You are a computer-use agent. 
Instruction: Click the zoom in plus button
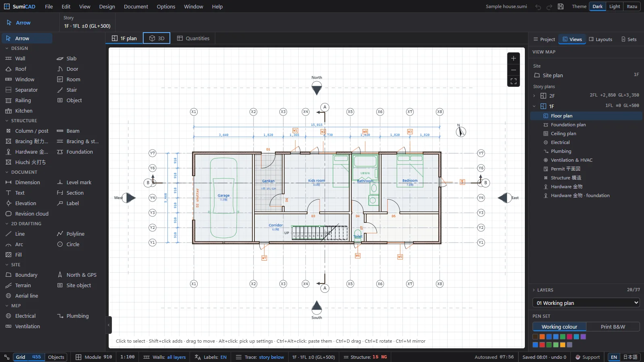click(514, 58)
